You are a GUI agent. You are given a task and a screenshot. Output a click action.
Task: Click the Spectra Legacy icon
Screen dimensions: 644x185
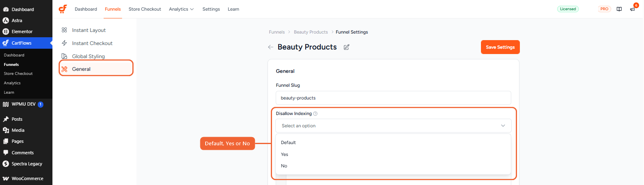click(x=6, y=164)
